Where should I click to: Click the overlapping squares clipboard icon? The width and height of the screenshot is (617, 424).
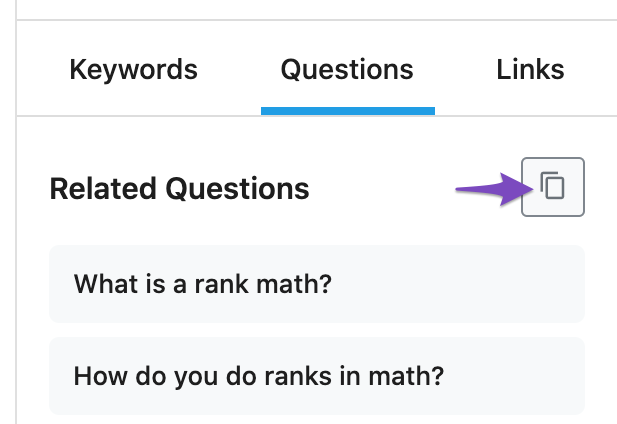coord(553,187)
